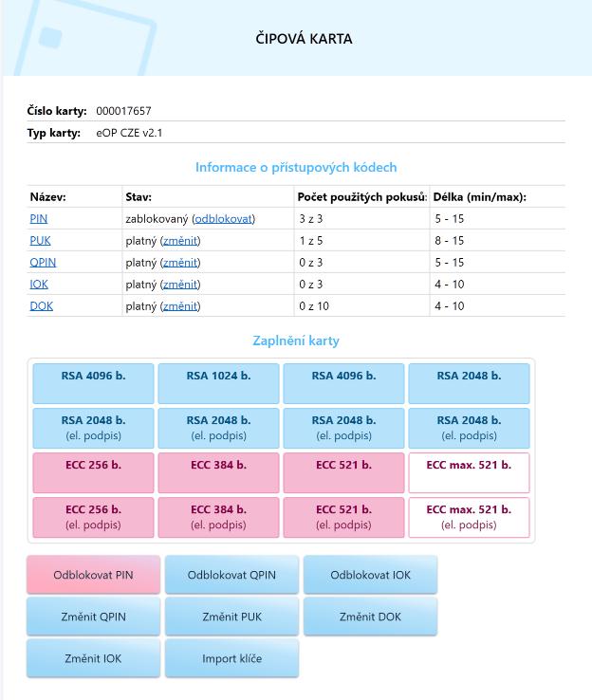This screenshot has width=592, height=700.
Task: Click the Odblokovat QPIN button
Action: (231, 575)
